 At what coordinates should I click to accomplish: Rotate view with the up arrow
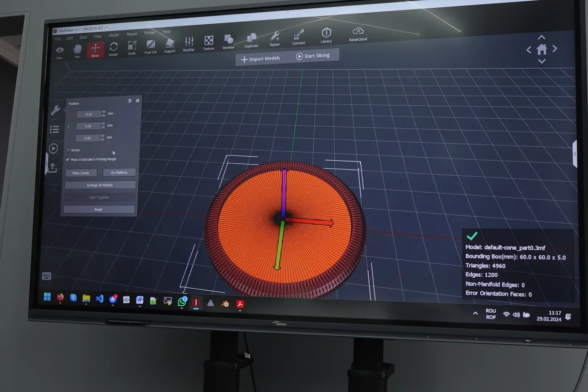(541, 37)
